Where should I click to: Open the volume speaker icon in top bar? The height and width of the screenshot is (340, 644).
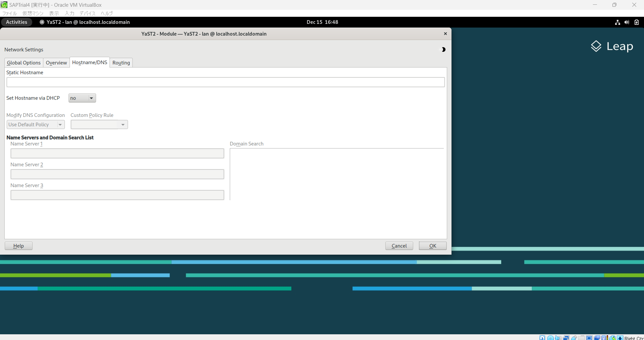tap(627, 22)
